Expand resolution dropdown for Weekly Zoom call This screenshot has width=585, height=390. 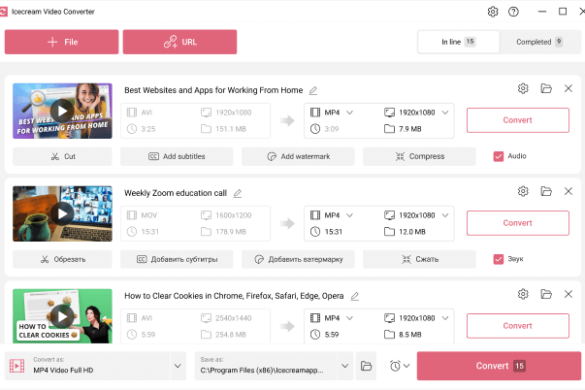445,215
